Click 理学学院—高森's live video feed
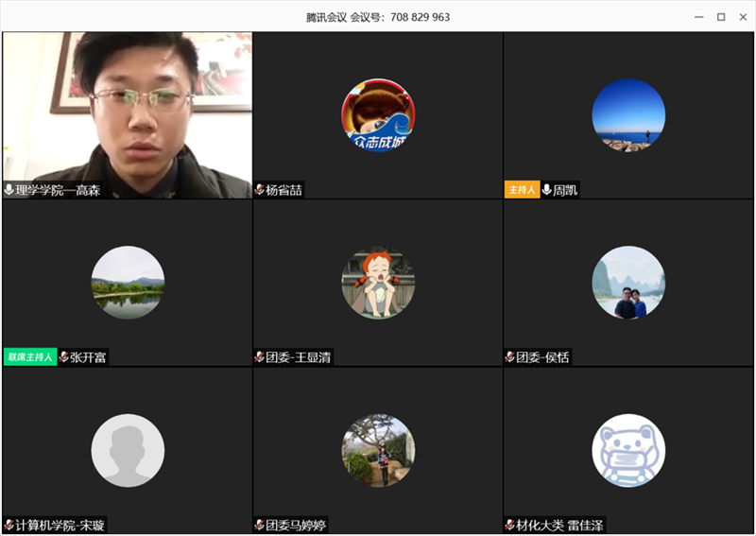This screenshot has width=756, height=536. click(128, 115)
